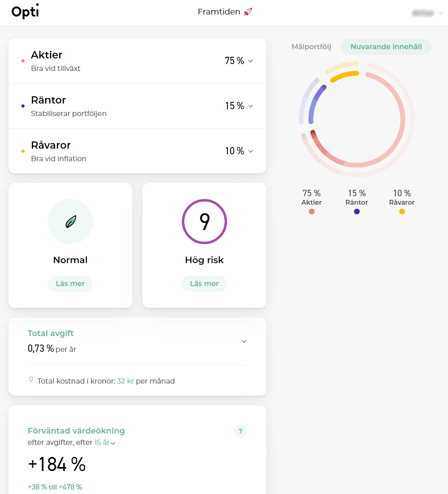Click the risk level 9 circle
448x494 pixels.
pyautogui.click(x=204, y=222)
